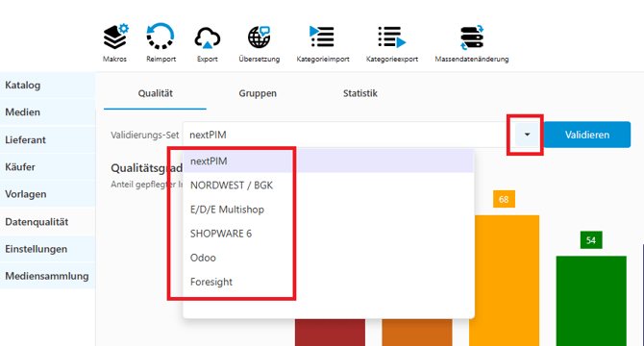
Task: Open Einstellungen in the sidebar
Action: (48, 249)
